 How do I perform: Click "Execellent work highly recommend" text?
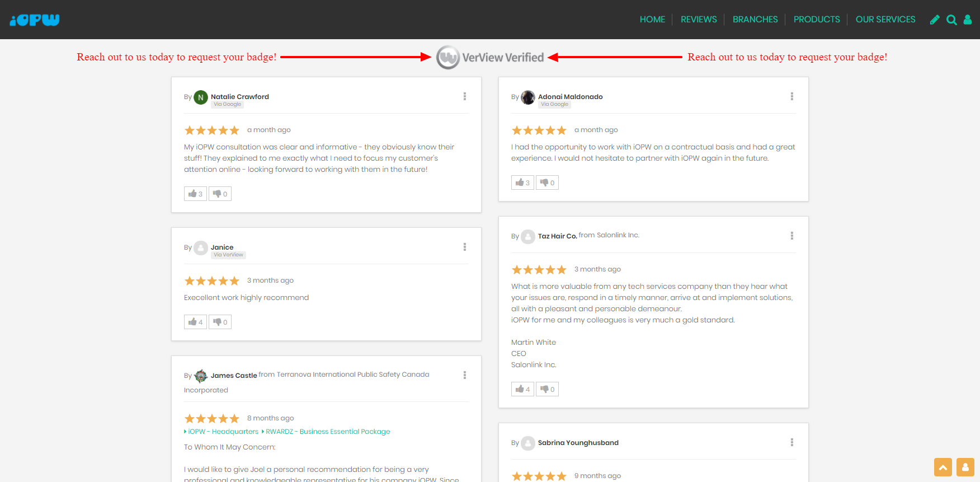(246, 298)
